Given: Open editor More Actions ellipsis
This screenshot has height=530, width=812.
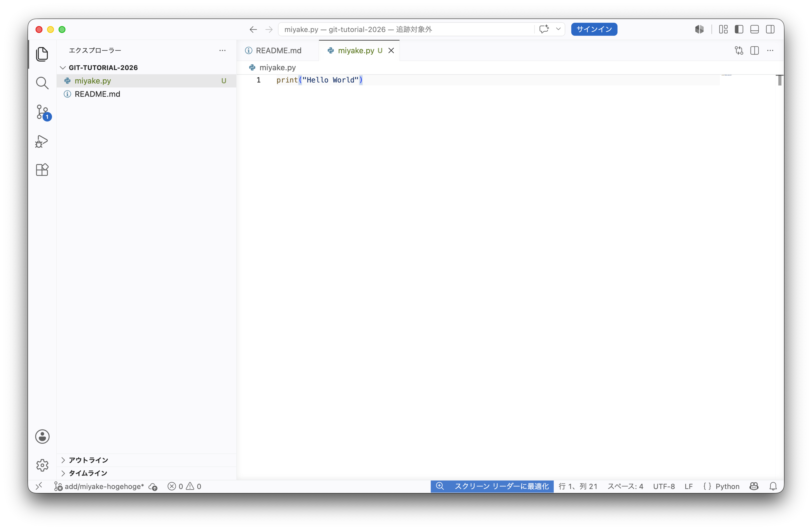Looking at the screenshot, I should click(x=770, y=50).
